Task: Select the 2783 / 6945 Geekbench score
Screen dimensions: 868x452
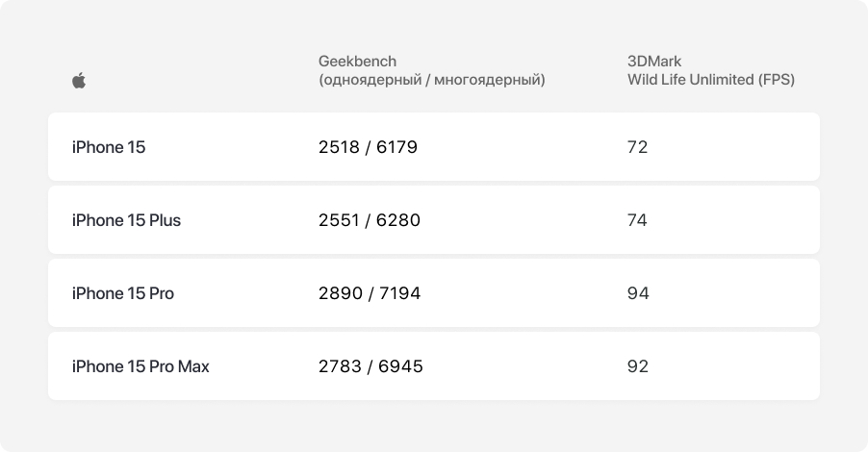Action: click(x=370, y=366)
